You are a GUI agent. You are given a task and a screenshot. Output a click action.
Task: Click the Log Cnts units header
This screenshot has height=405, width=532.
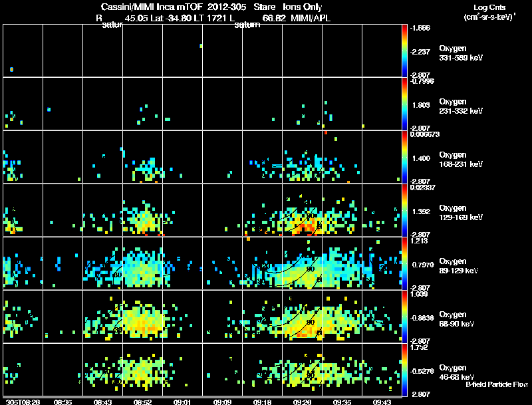tap(489, 12)
